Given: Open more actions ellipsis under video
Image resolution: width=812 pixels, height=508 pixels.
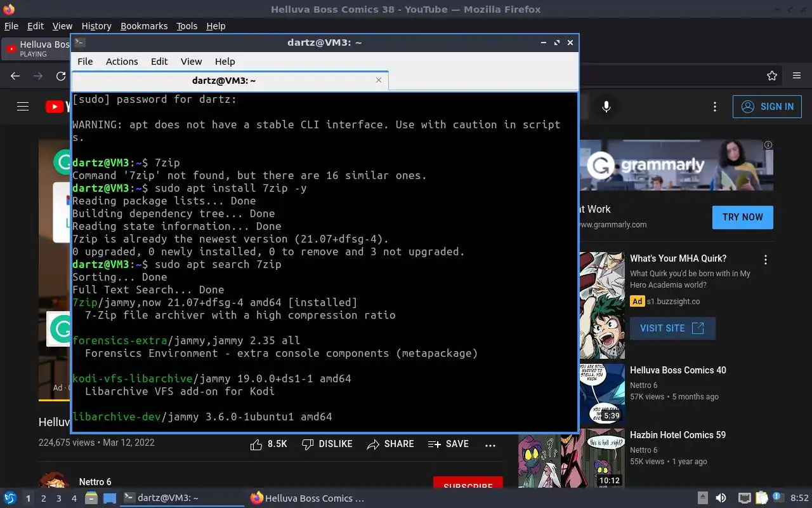Looking at the screenshot, I should (490, 445).
